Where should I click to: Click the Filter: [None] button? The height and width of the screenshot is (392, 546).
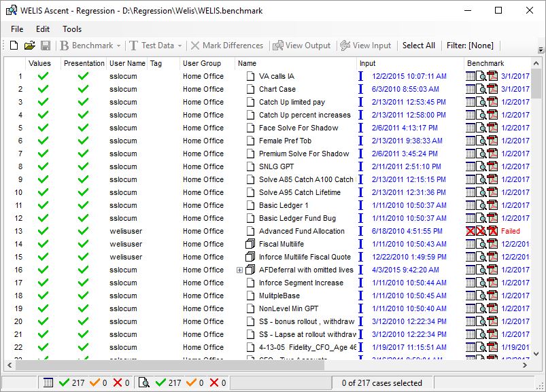pos(469,46)
